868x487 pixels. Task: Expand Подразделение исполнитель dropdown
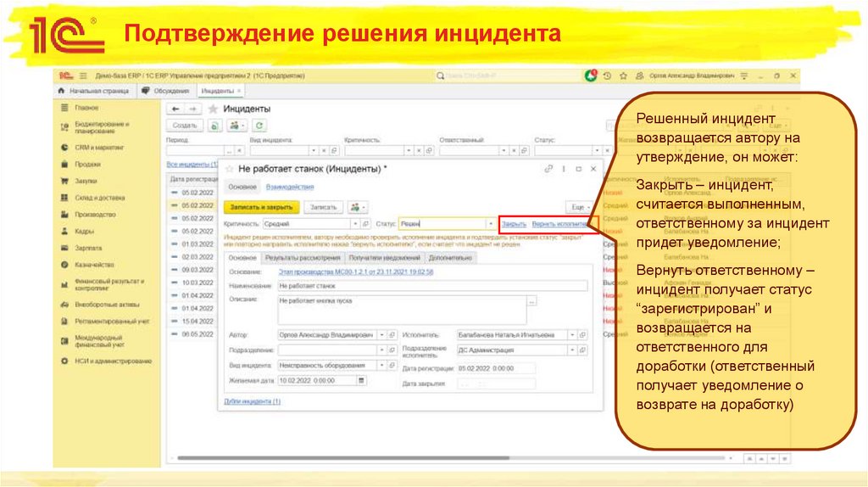tap(572, 350)
